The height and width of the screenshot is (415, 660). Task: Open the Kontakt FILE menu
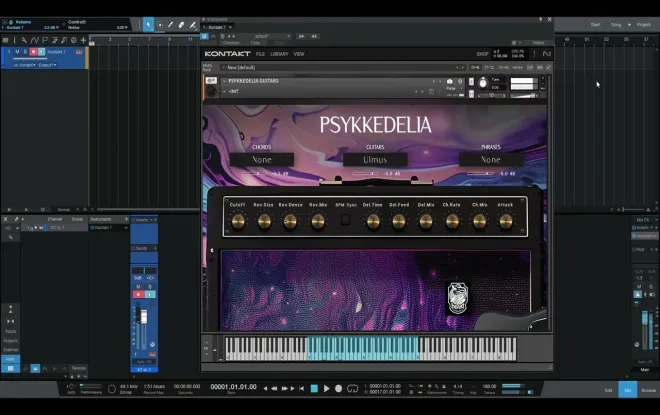tap(261, 54)
